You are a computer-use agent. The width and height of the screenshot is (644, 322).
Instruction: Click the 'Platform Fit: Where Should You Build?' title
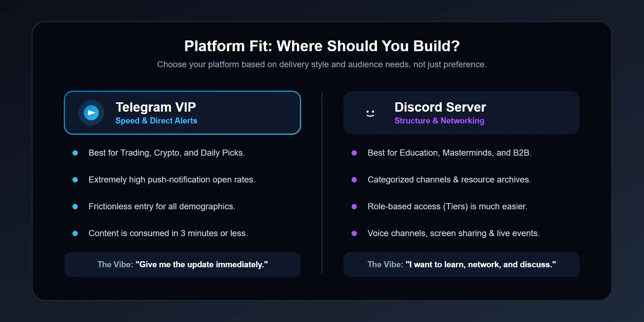[x=322, y=46]
